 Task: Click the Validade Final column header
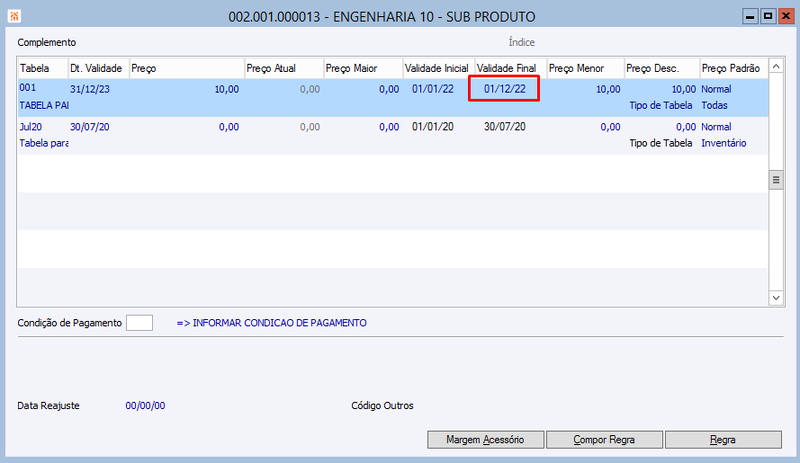coord(511,68)
